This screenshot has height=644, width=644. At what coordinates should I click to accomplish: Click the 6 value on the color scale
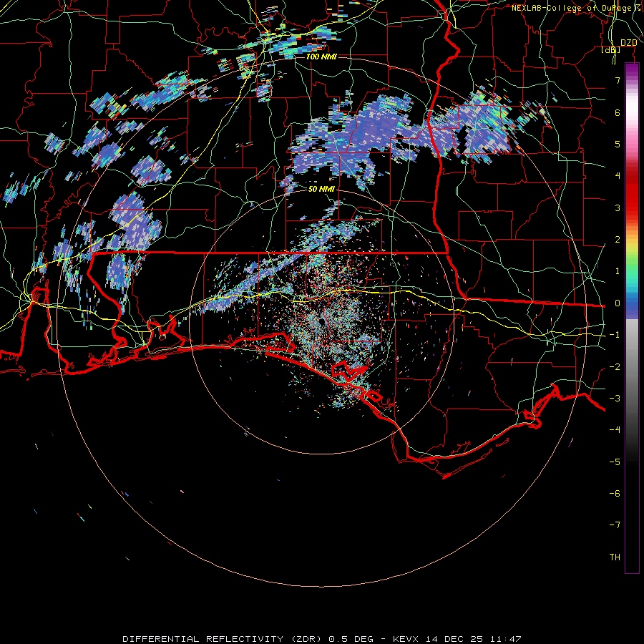tap(618, 112)
